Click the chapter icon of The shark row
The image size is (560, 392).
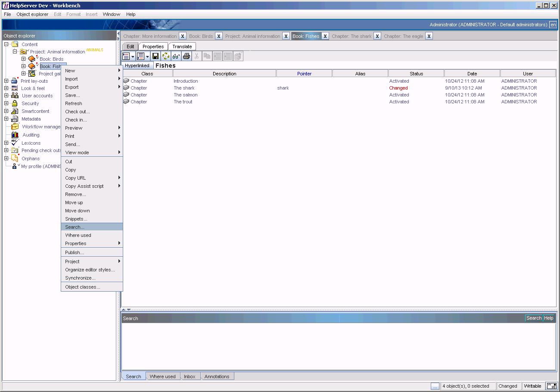[126, 88]
